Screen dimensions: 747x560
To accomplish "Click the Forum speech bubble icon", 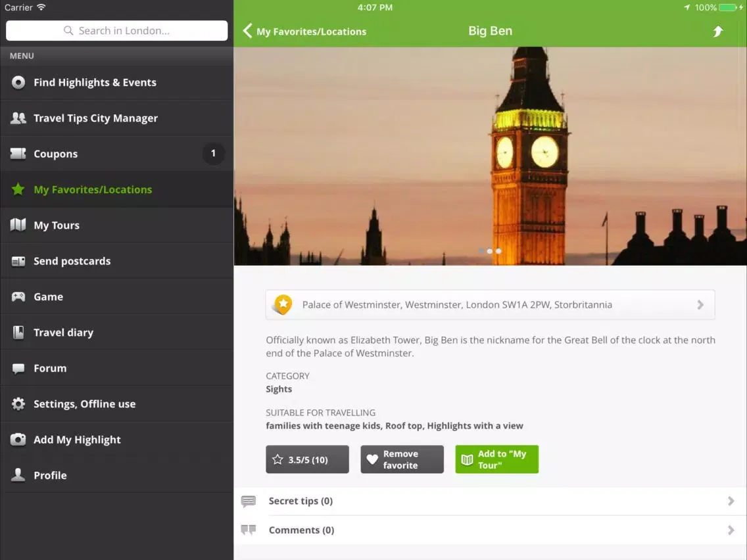I will 18,369.
